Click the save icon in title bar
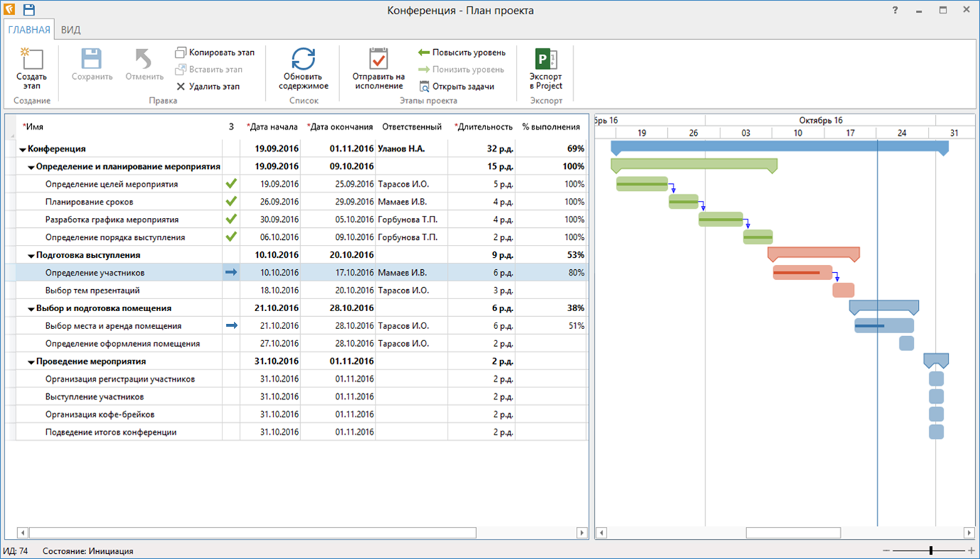This screenshot has width=980, height=559. tap(29, 10)
